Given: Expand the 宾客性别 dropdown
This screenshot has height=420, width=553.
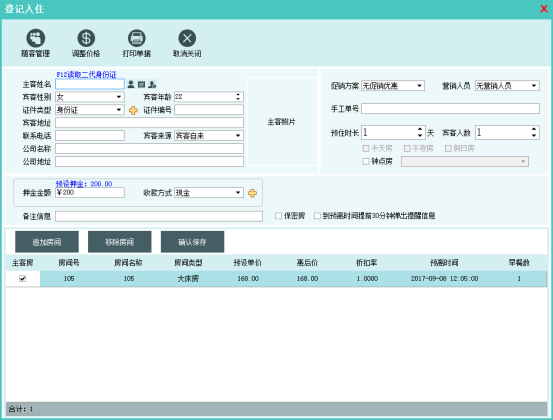Looking at the screenshot, I should point(119,97).
